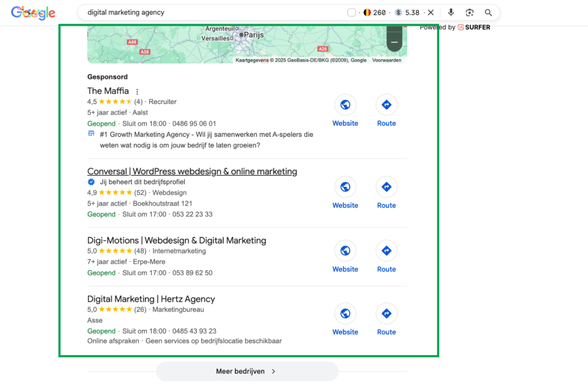
Task: Open the Voorwaarden map terms link
Action: click(x=386, y=60)
